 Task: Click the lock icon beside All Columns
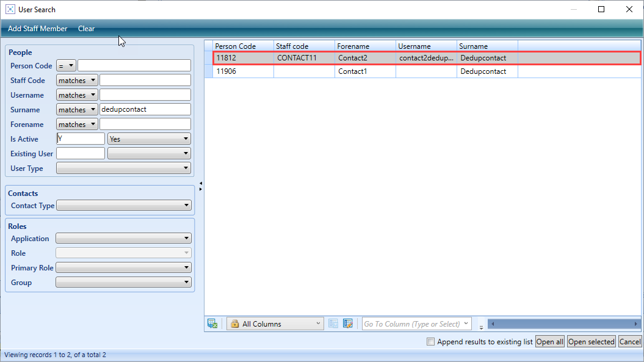click(x=234, y=324)
